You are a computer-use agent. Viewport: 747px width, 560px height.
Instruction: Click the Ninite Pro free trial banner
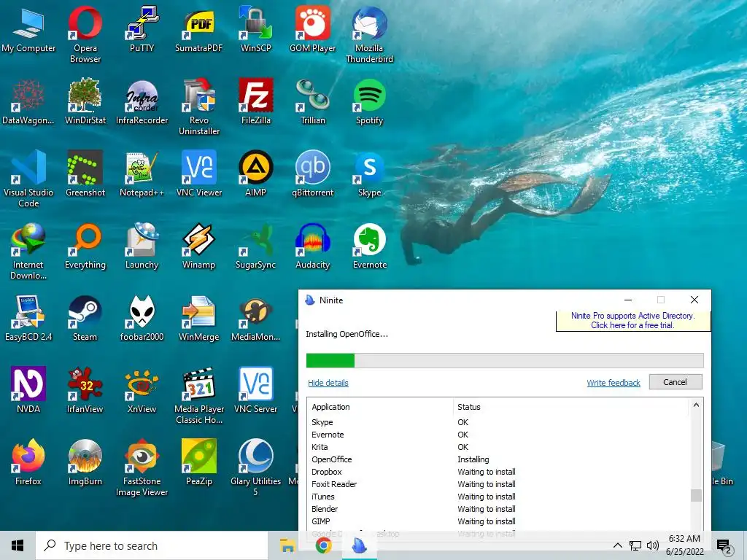click(x=632, y=321)
